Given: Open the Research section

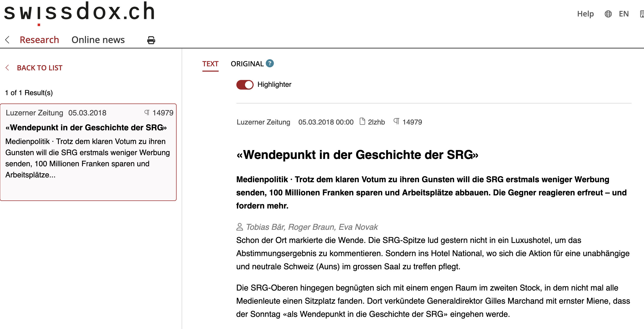Looking at the screenshot, I should [39, 40].
